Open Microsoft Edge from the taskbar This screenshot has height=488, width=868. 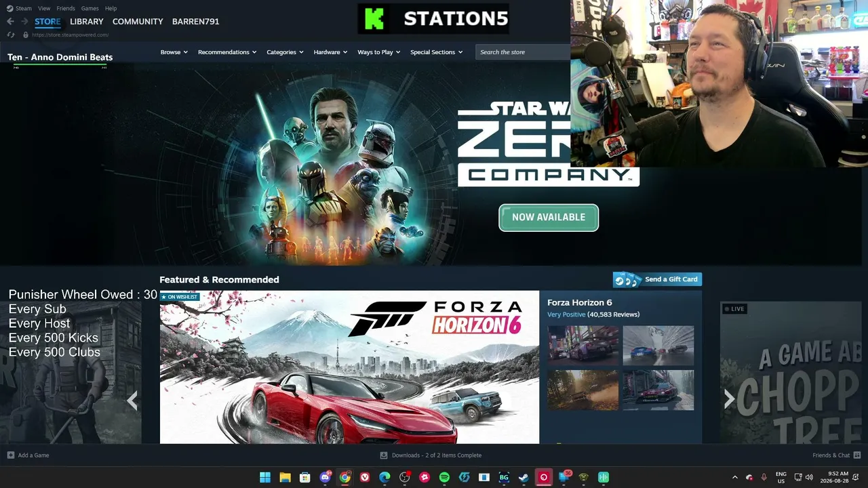tap(384, 477)
